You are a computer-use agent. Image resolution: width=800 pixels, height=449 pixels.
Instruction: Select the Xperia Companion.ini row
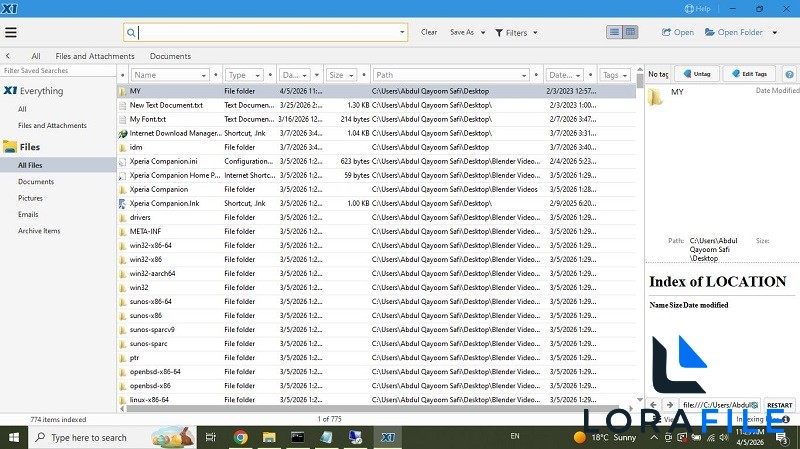(377, 161)
